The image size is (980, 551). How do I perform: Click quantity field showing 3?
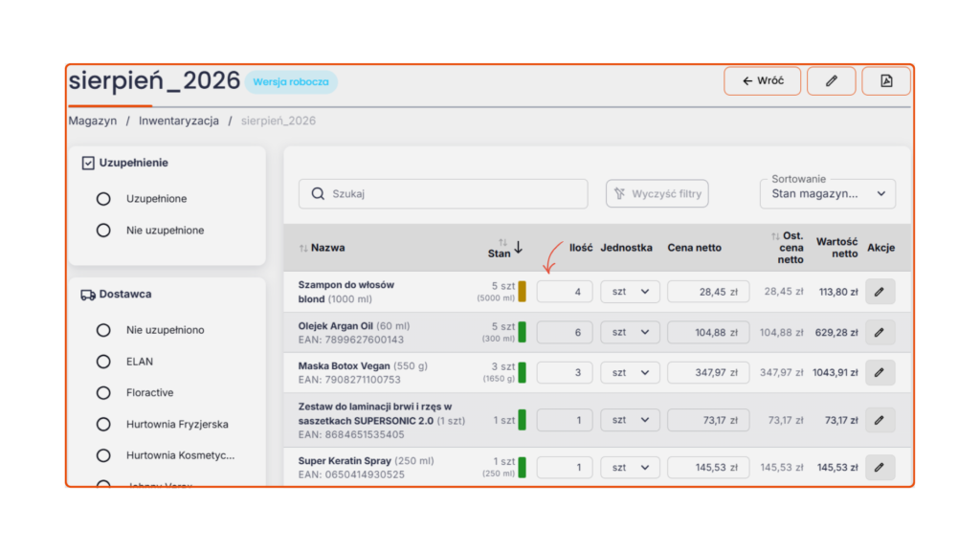(565, 372)
